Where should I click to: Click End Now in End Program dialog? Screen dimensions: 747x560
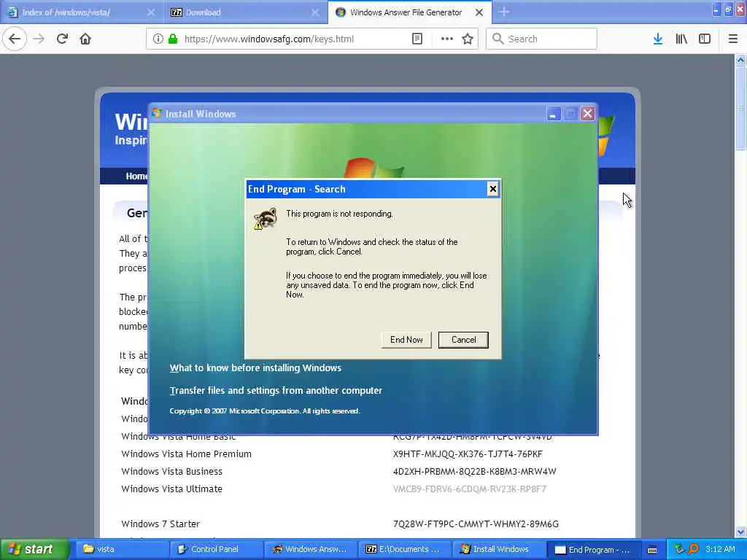406,340
